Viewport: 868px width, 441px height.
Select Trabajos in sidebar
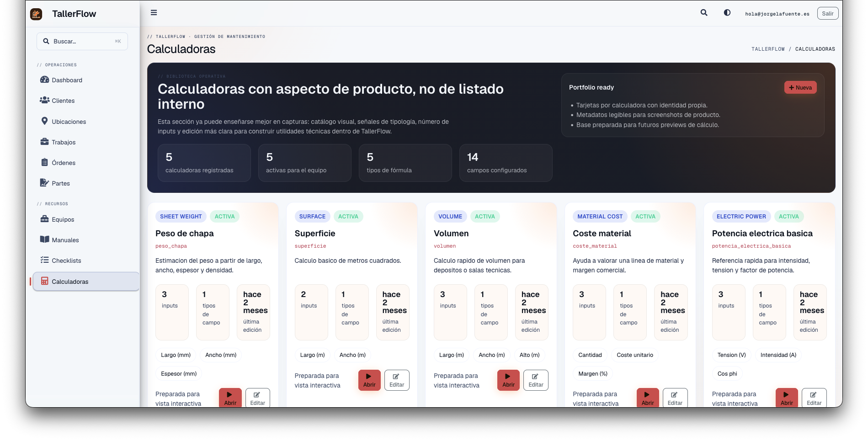85,142
